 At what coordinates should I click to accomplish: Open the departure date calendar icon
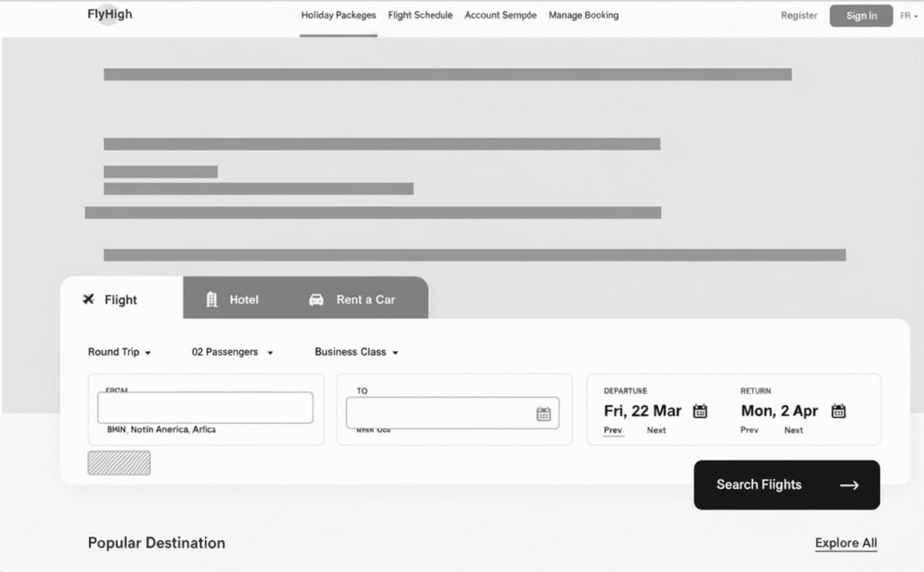[x=700, y=411]
